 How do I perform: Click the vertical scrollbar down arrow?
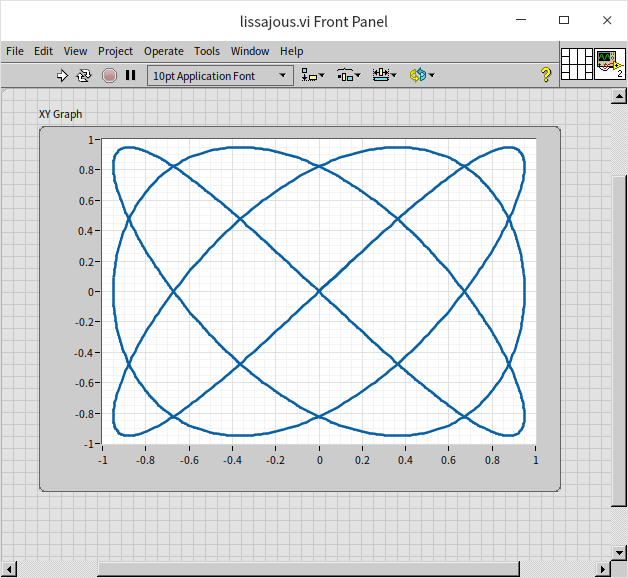pyautogui.click(x=620, y=552)
